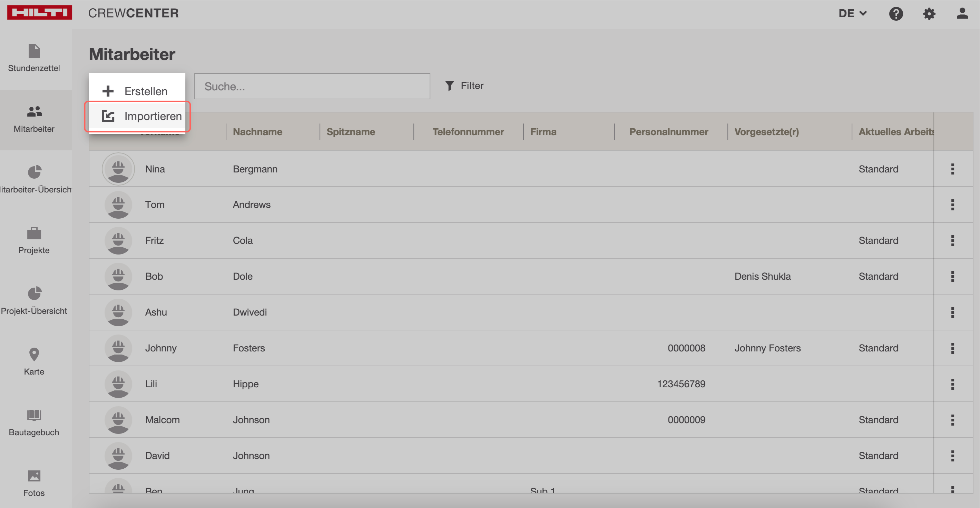Open user account profile icon
Image resolution: width=980 pixels, height=508 pixels.
962,14
